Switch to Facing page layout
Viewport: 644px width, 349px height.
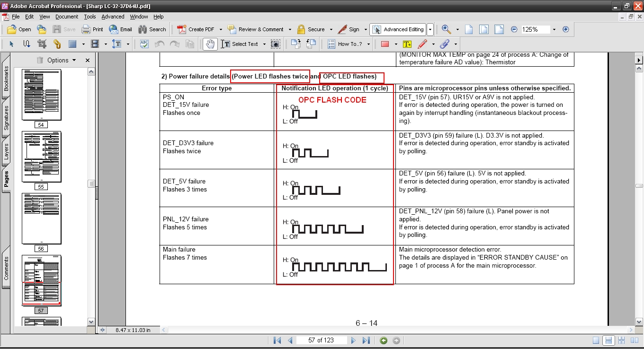(634, 340)
